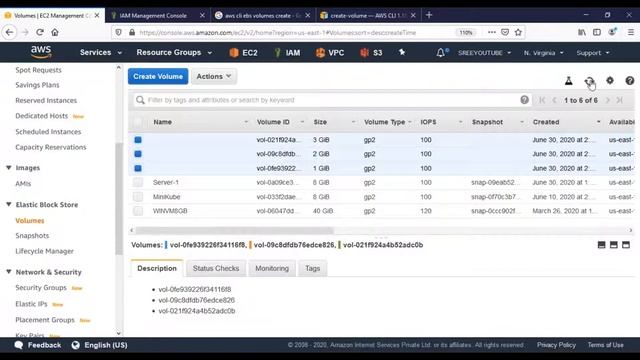
Task: Click the Firefox back arrow
Action: click(x=10, y=32)
